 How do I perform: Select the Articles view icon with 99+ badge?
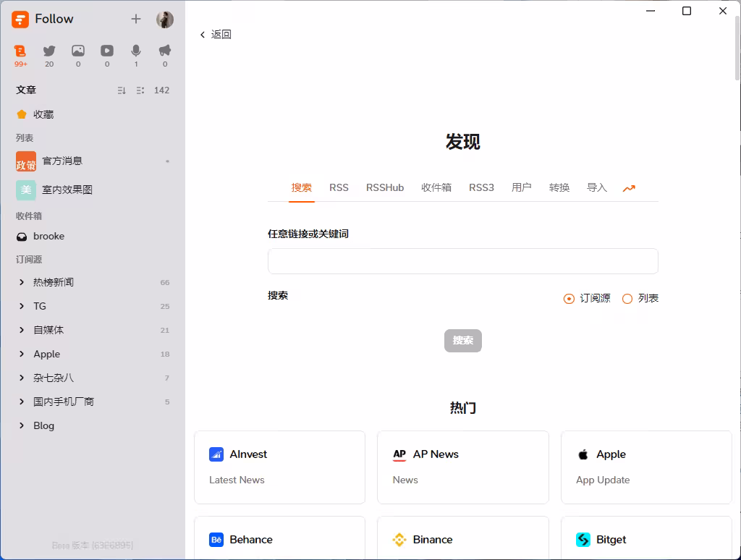pyautogui.click(x=20, y=56)
